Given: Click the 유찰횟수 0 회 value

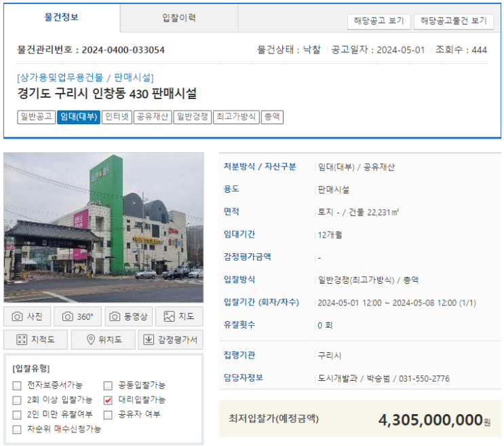Looking at the screenshot, I should coord(325,325).
